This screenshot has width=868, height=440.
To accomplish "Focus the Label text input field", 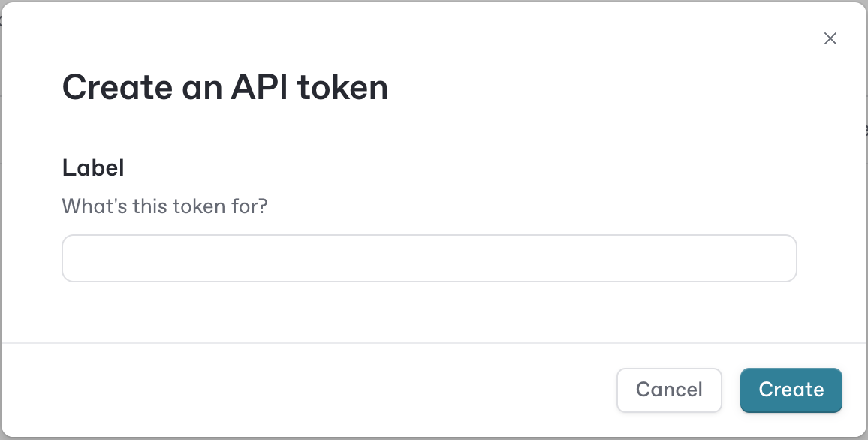I will click(429, 258).
